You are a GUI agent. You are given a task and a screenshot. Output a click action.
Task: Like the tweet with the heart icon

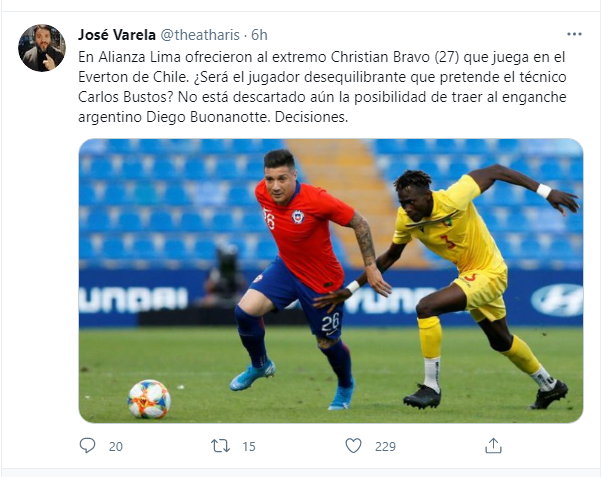pyautogui.click(x=353, y=446)
